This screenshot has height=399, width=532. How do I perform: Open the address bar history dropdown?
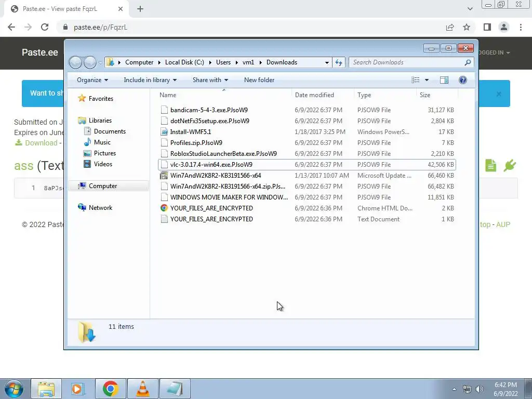[x=327, y=62]
